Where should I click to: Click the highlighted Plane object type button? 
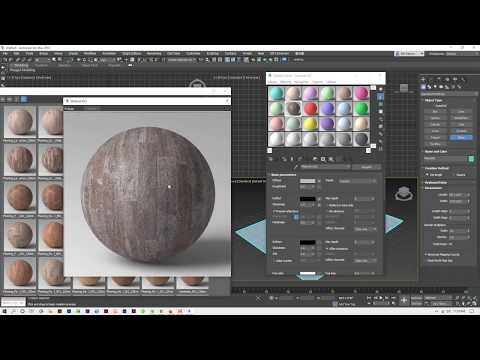tap(461, 137)
